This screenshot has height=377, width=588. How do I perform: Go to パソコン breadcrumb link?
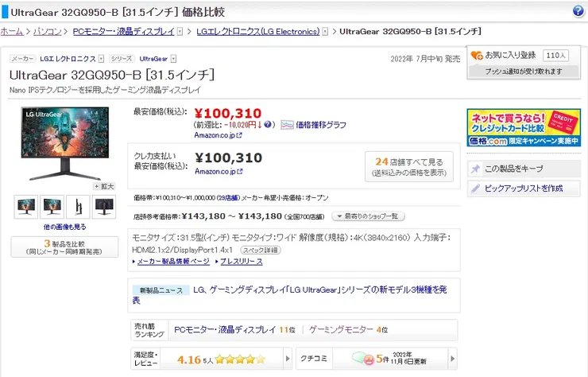tap(47, 32)
